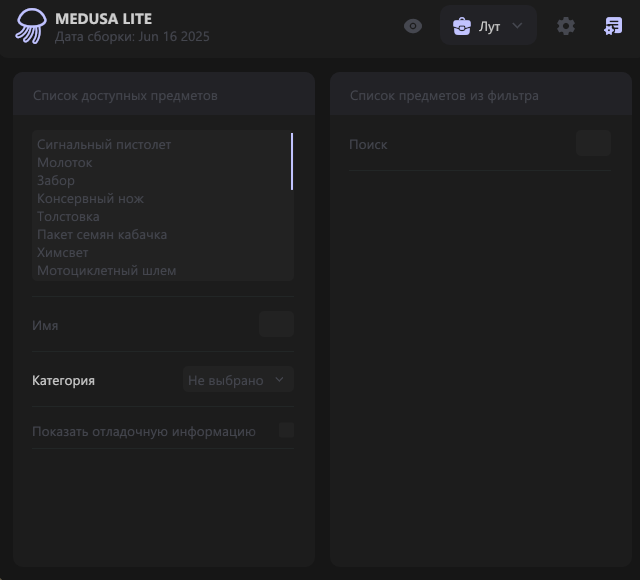The height and width of the screenshot is (580, 640).
Task: Click the script settings icon at top right
Action: 613,26
